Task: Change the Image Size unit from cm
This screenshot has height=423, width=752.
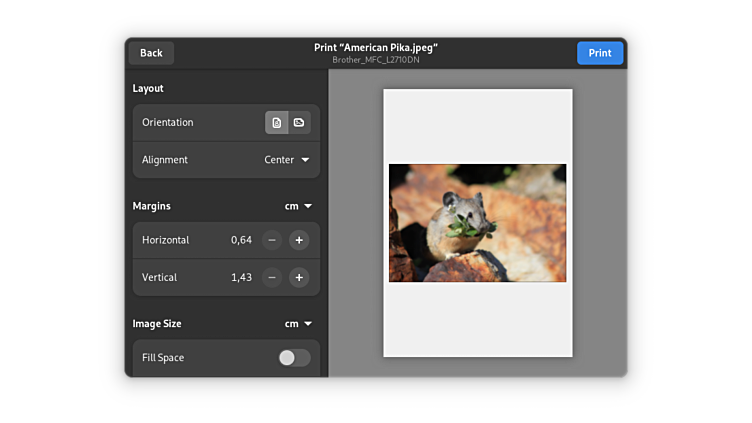Action: (x=298, y=324)
